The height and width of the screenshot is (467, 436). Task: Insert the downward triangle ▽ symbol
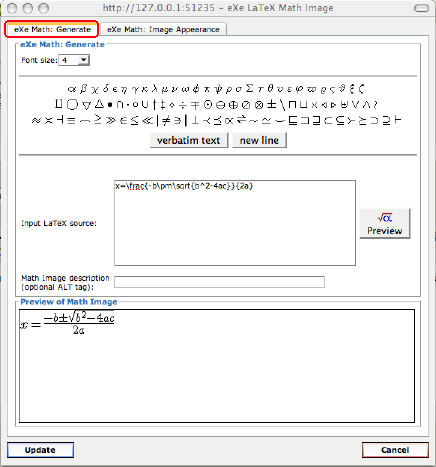click(86, 105)
